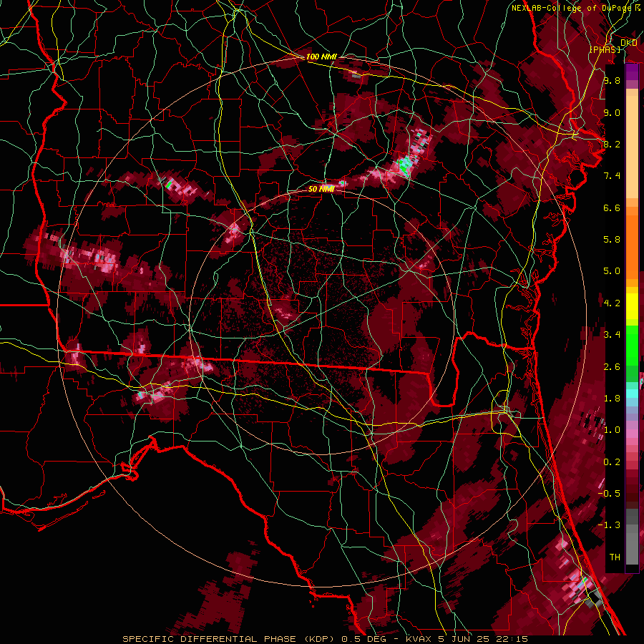This screenshot has height=644, width=644.
Task: Click the 0.2 scale label
Action: coord(612,462)
